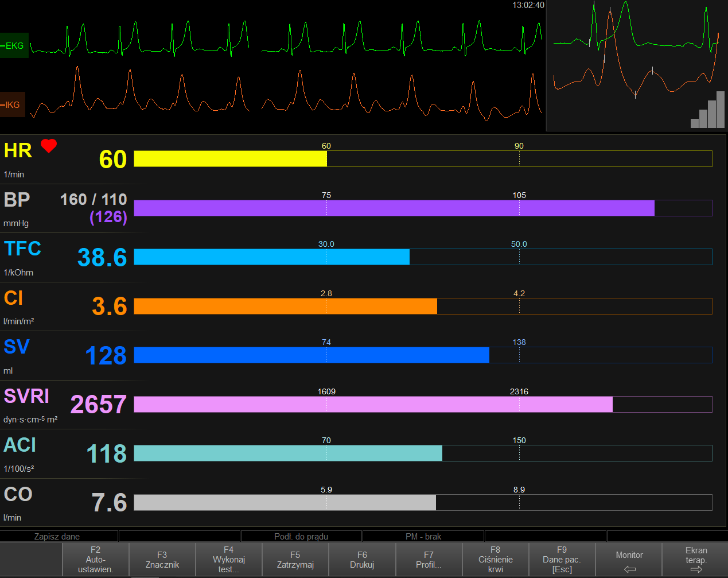The image size is (728, 578).
Task: Click the Podł. do prądu indicator
Action: coord(302,536)
